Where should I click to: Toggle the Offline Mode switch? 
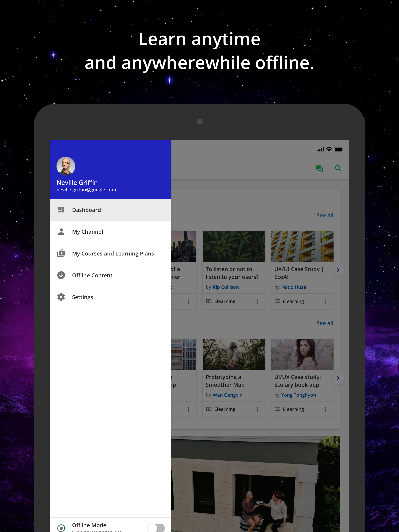coord(156,528)
